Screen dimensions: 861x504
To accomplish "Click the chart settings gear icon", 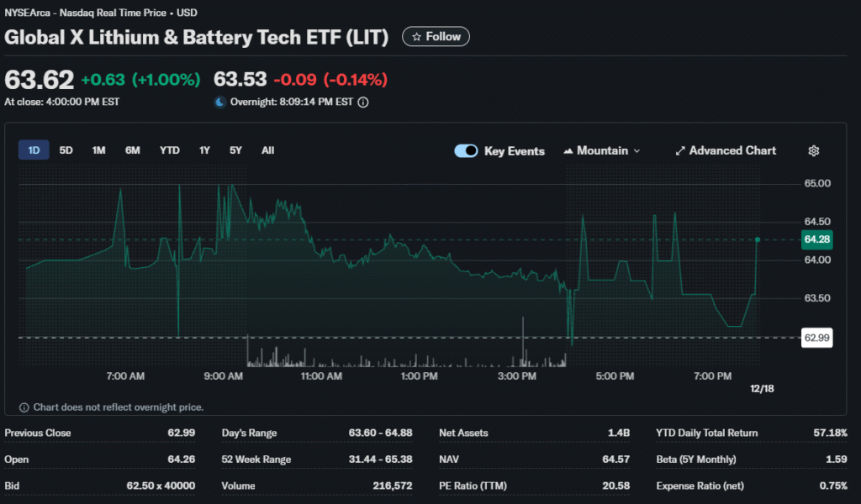I will (813, 151).
